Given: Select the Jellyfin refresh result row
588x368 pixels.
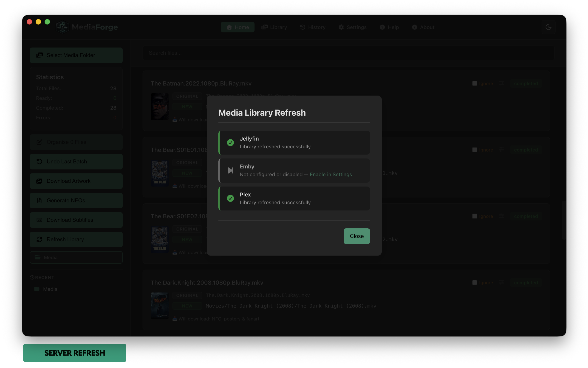Looking at the screenshot, I should tap(294, 143).
